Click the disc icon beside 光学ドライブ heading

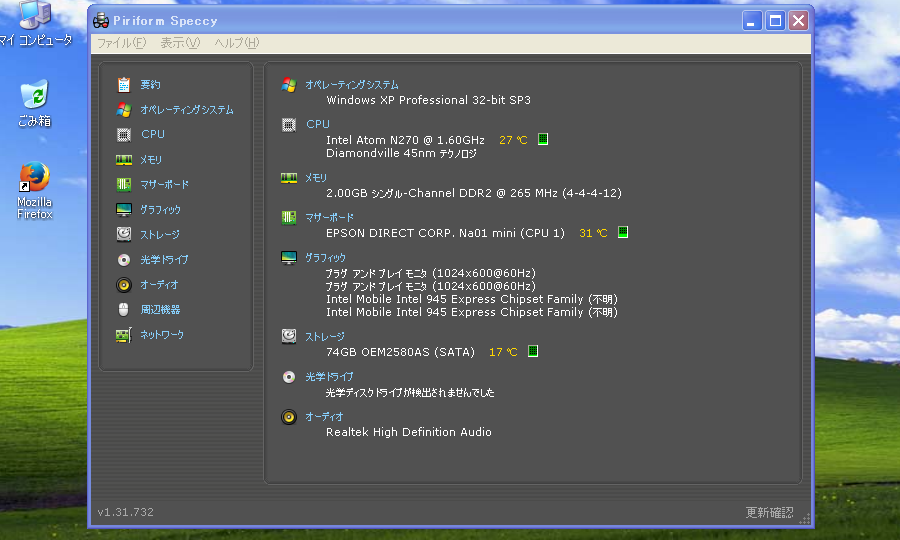click(289, 376)
